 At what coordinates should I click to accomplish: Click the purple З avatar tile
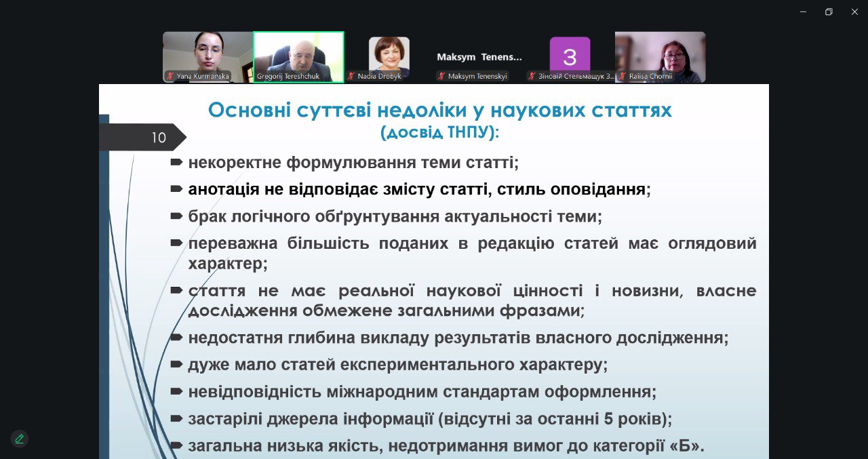point(570,54)
